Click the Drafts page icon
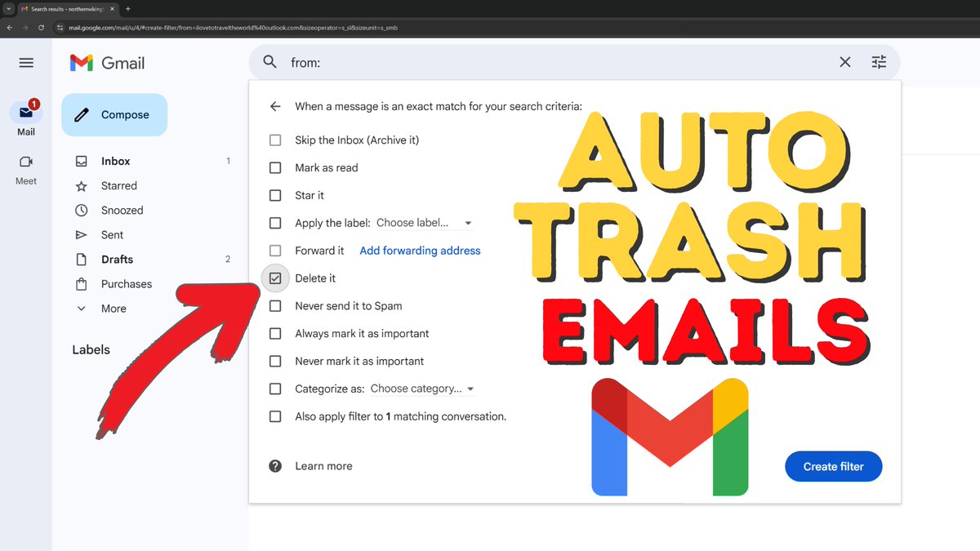The width and height of the screenshot is (980, 551). click(81, 260)
